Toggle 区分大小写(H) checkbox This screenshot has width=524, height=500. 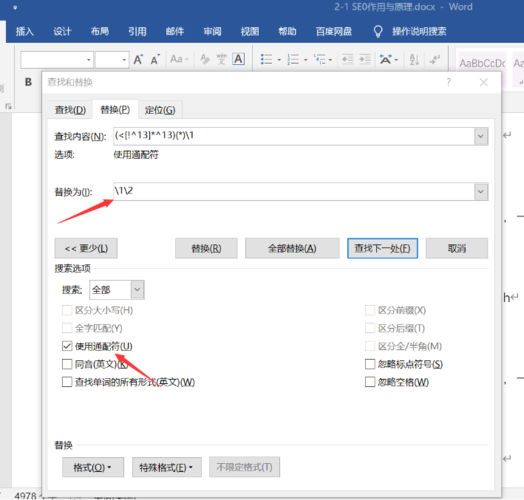(x=67, y=310)
